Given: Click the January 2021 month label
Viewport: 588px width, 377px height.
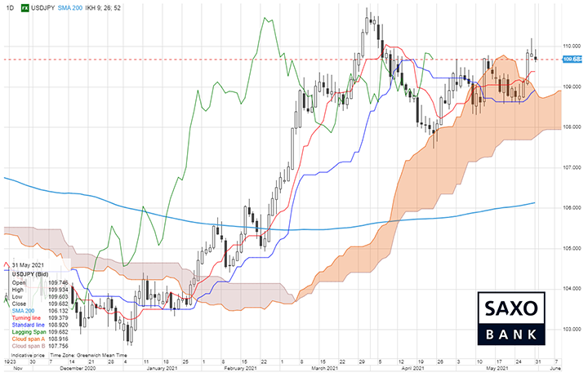Looking at the screenshot, I should point(162,368).
